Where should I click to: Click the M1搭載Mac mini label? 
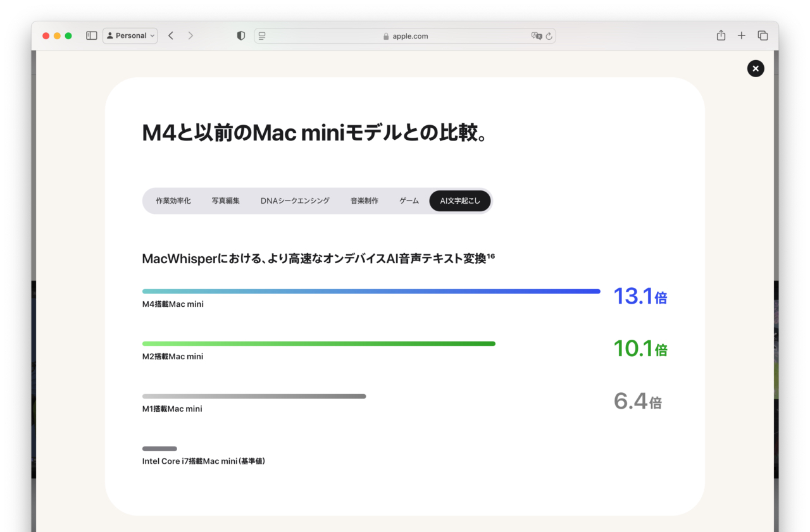click(x=172, y=409)
